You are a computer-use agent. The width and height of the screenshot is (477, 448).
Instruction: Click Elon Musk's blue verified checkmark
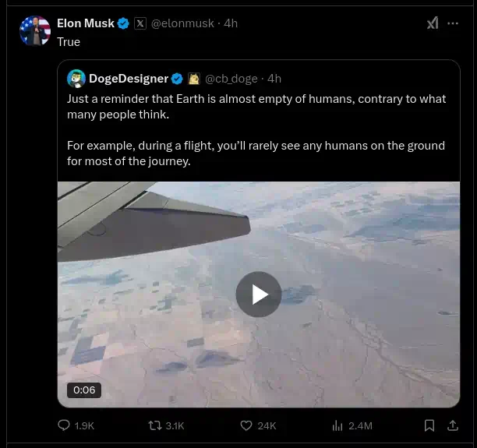pyautogui.click(x=123, y=23)
